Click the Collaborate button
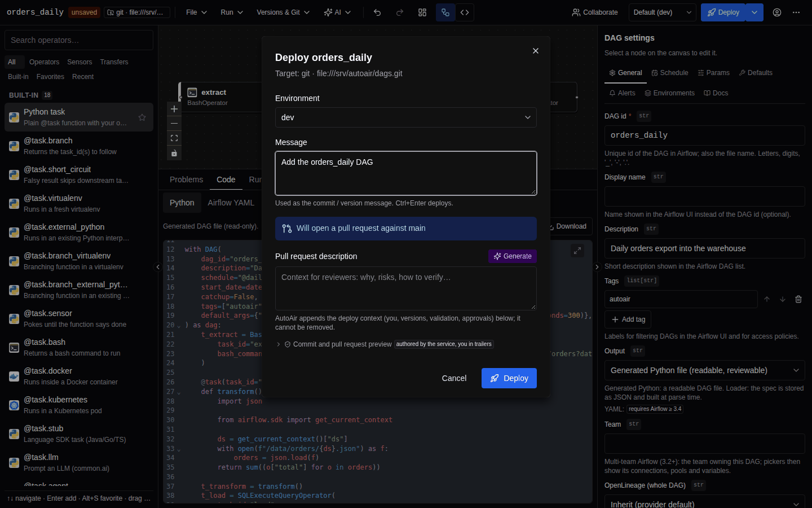The width and height of the screenshot is (812, 508). (x=595, y=12)
